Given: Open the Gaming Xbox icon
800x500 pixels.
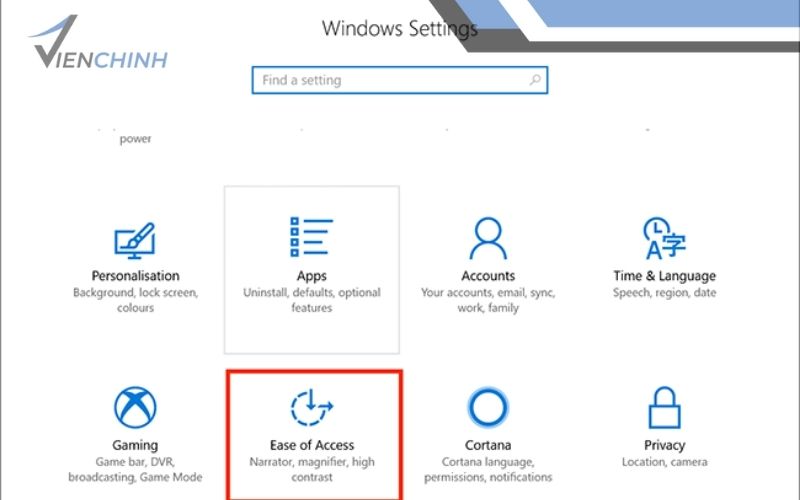Looking at the screenshot, I should pos(135,407).
